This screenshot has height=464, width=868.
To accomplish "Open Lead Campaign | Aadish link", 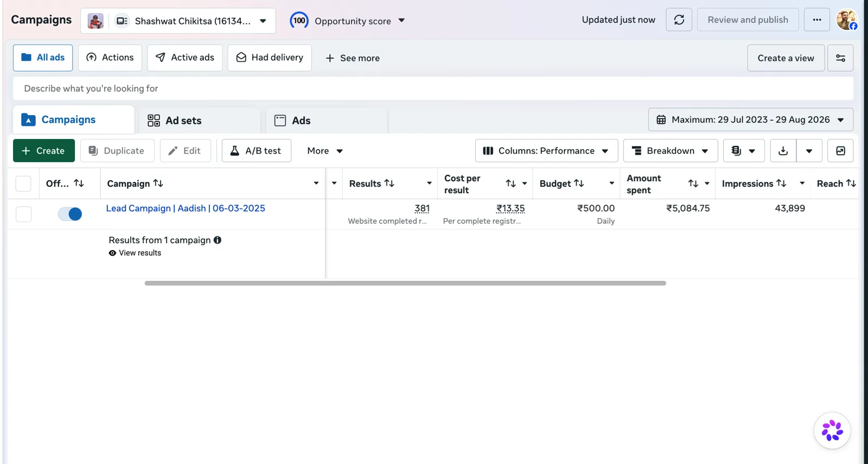I will (186, 208).
